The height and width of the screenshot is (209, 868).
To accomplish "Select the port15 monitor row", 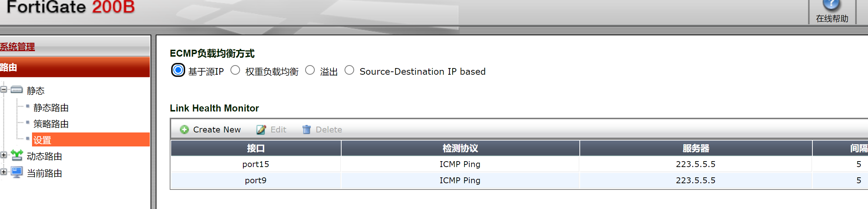I will point(255,164).
